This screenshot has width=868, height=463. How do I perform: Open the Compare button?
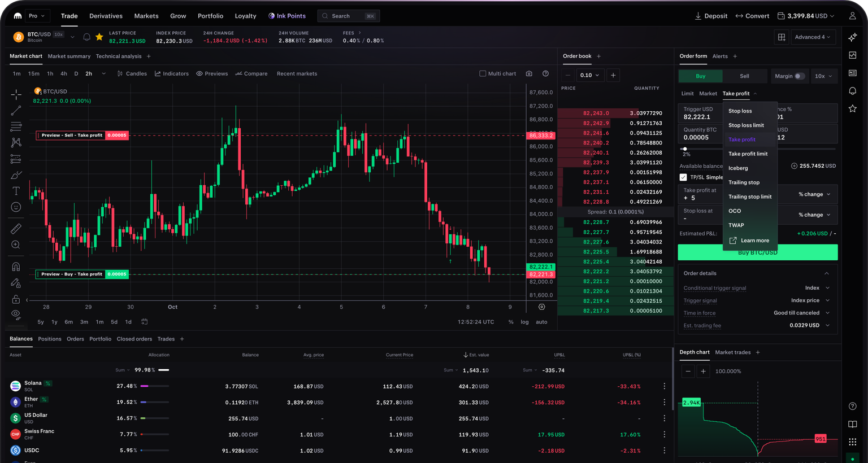tap(251, 73)
